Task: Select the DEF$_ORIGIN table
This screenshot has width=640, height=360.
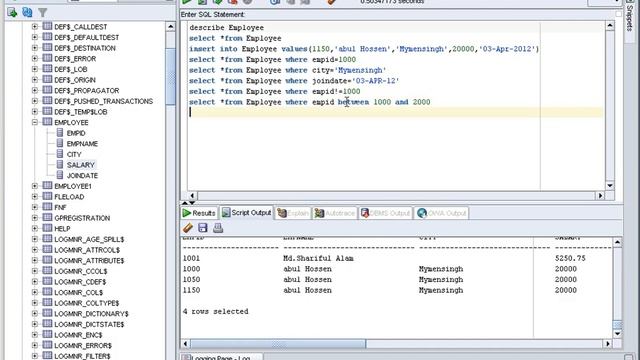Action: [x=75, y=80]
